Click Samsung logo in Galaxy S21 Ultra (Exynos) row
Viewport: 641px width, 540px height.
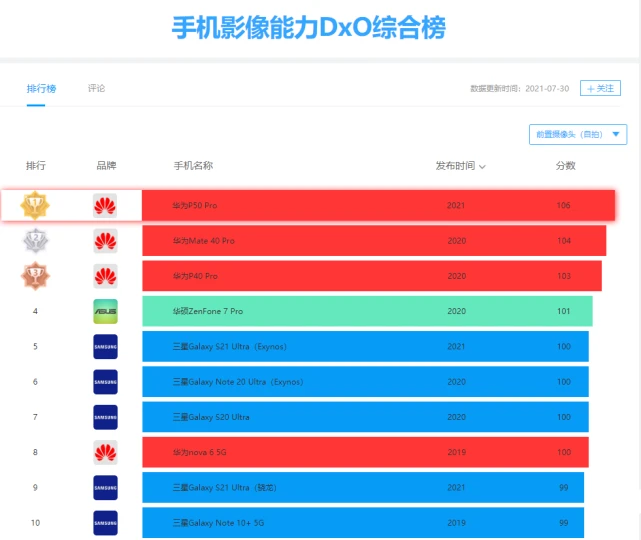[105, 347]
